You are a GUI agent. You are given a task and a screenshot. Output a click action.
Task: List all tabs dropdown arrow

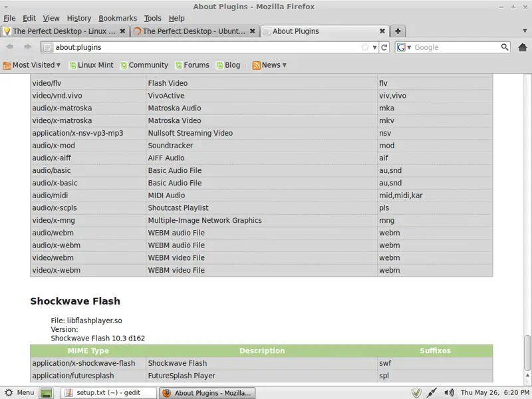point(525,31)
